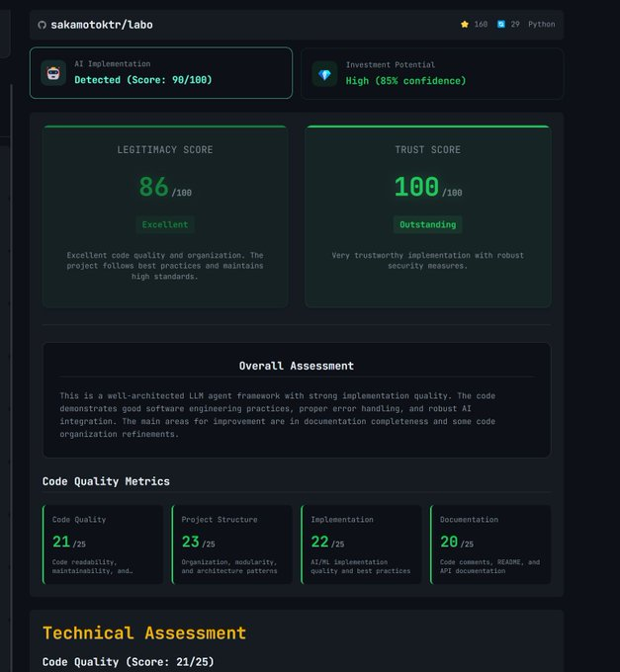Open the Code Quality 21/25 metric card

click(x=103, y=545)
